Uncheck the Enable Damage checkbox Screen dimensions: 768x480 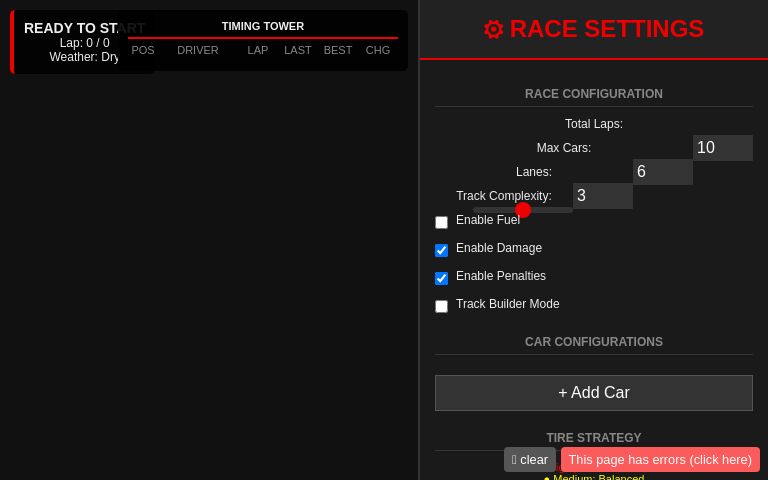(441, 250)
